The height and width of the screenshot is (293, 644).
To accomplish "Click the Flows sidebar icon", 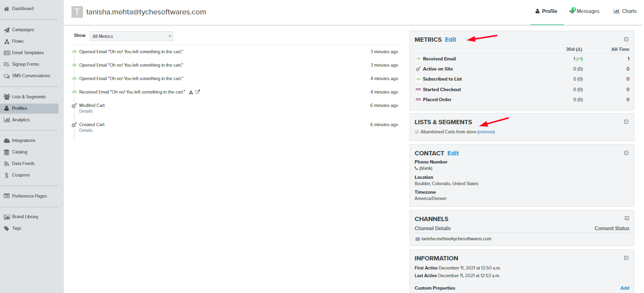I will pos(7,41).
